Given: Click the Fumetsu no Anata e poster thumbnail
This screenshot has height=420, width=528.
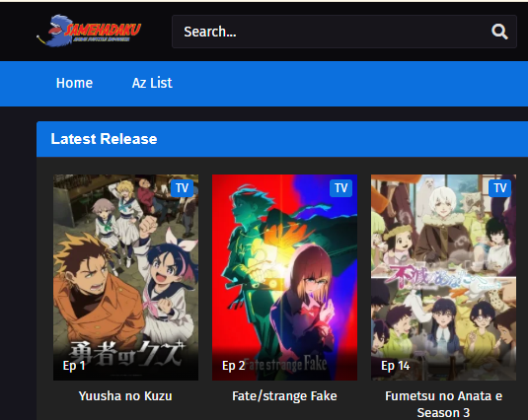Looking at the screenshot, I should [x=443, y=277].
